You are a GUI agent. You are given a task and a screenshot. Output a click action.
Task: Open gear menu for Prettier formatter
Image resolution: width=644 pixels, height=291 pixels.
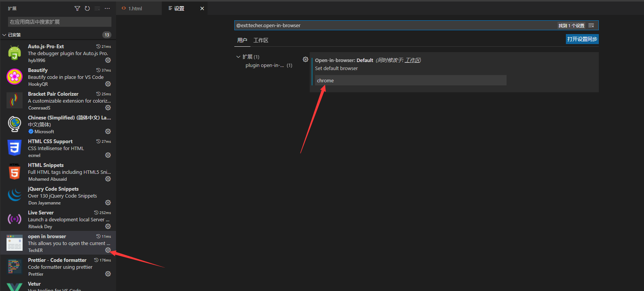(x=108, y=274)
